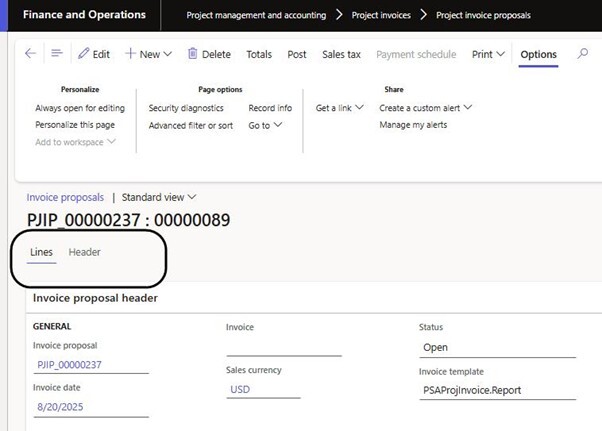Open the PJIP_00000237 invoice proposal link
This screenshot has height=431, width=602.
click(x=70, y=365)
